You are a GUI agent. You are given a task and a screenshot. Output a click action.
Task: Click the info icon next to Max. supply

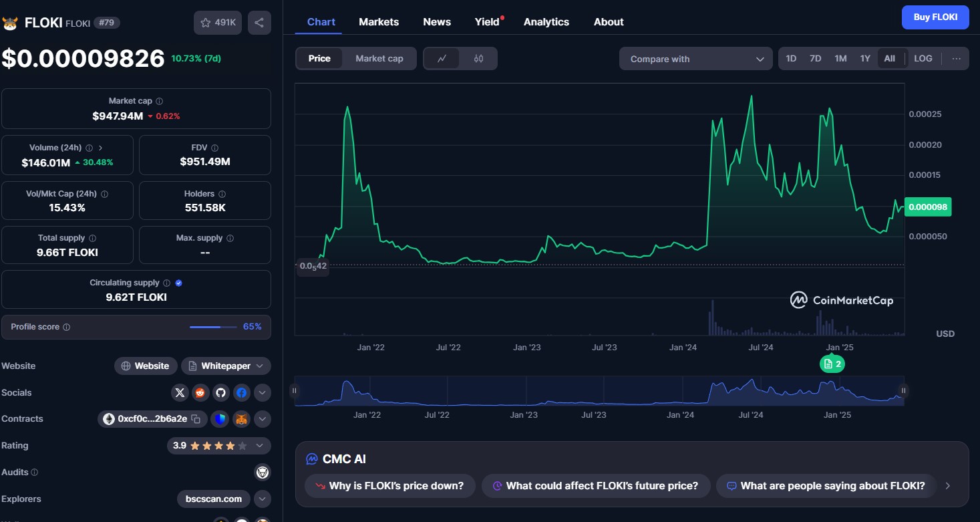pos(230,238)
